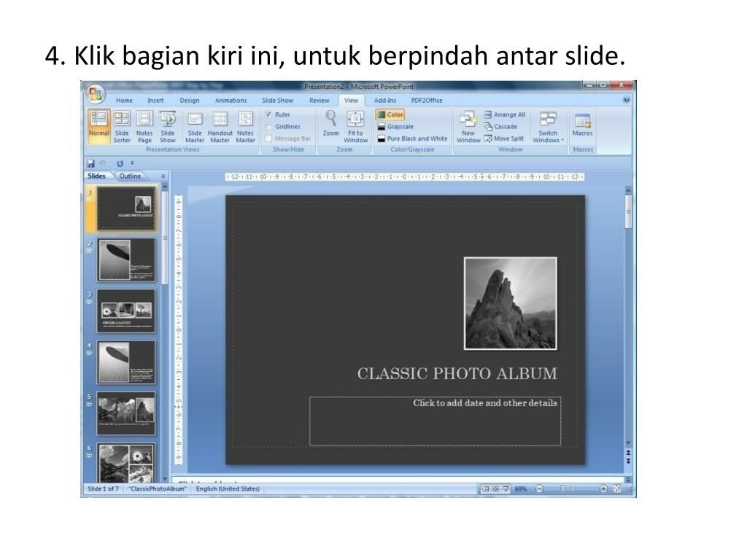Click Move Split
This screenshot has width=747, height=560.
coord(503,139)
